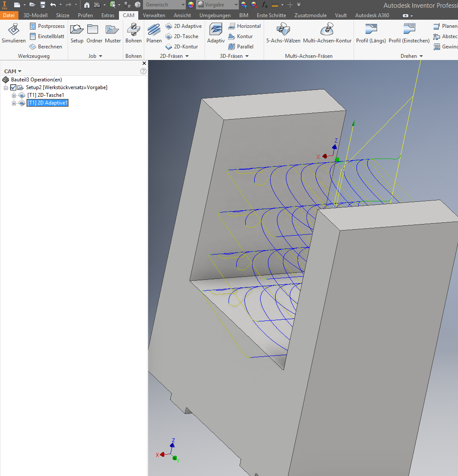Click the Postprozess button
This screenshot has height=476, width=458.
48,26
